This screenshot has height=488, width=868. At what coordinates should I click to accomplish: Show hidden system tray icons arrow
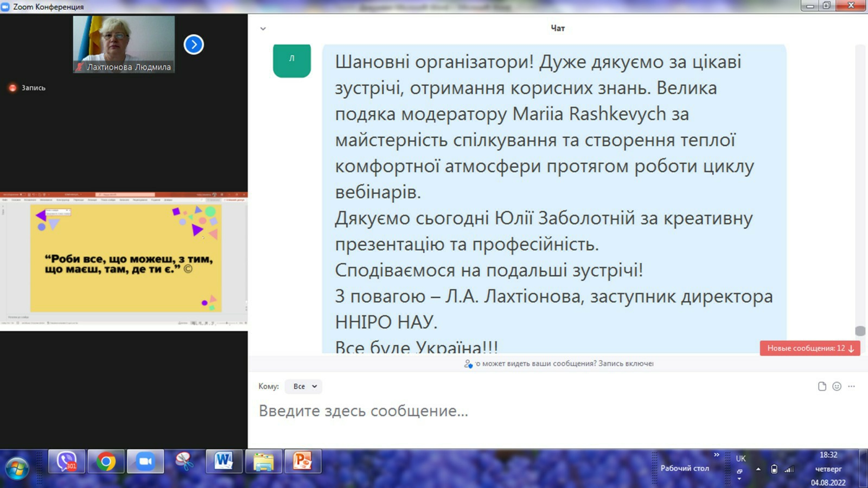point(758,469)
